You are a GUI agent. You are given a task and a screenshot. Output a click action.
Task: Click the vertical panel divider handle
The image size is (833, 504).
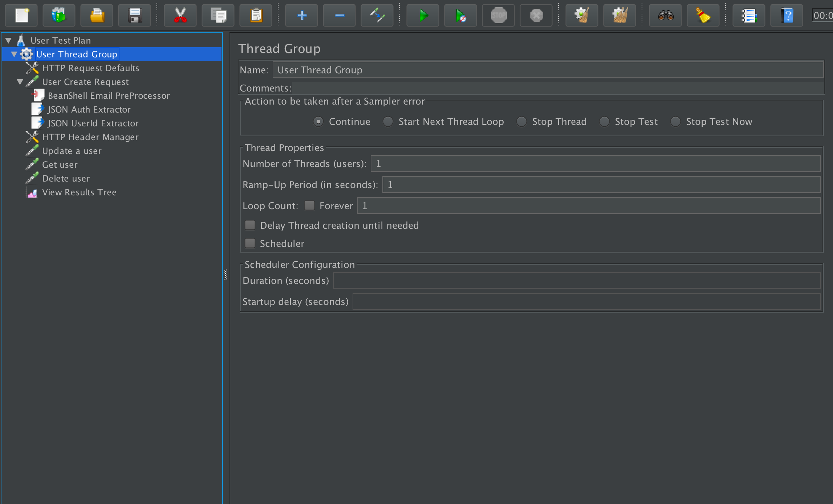[226, 275]
